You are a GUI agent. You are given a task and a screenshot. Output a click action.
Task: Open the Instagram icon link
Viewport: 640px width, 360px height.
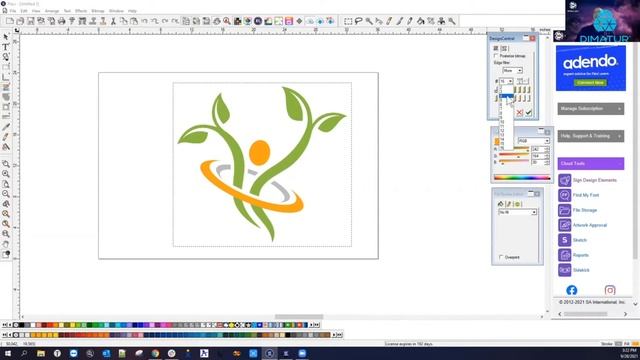pyautogui.click(x=610, y=290)
